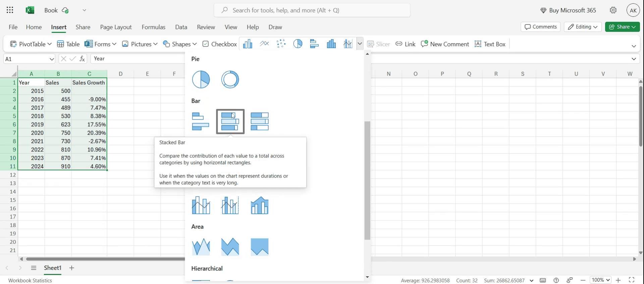Click the help icon in status bar
This screenshot has height=284, width=644.
(556, 280)
